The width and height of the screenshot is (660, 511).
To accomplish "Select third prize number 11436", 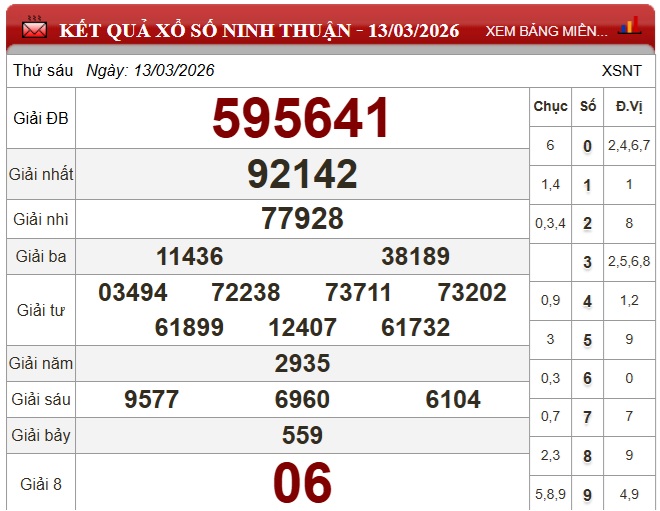I will coord(189,257).
